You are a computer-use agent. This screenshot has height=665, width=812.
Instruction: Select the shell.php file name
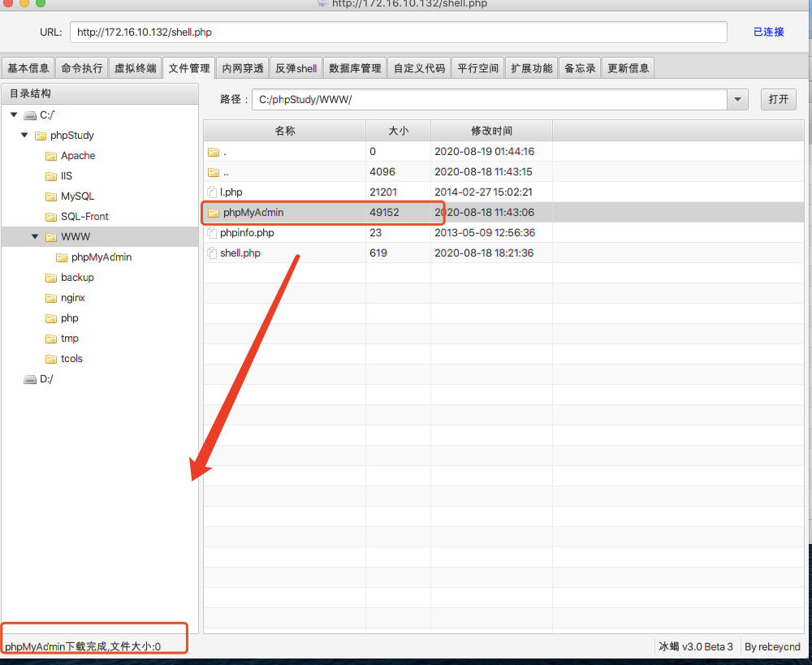[x=240, y=253]
